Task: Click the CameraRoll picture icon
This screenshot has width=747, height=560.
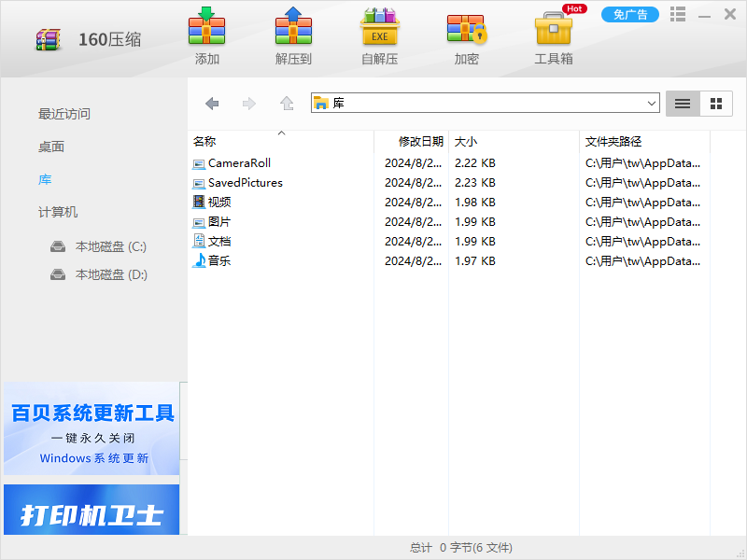Action: click(x=199, y=164)
